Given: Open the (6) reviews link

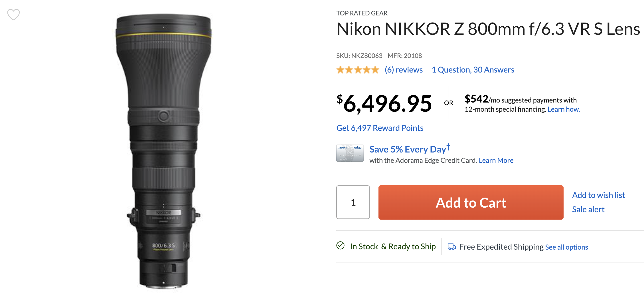Looking at the screenshot, I should pos(403,70).
